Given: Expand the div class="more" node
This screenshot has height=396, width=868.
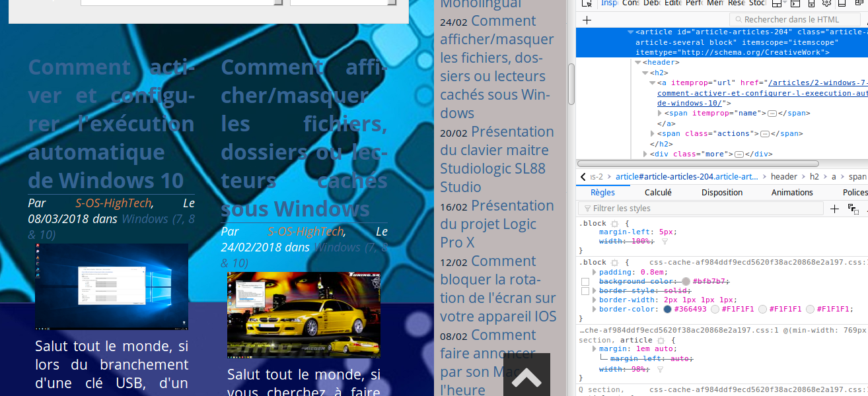Looking at the screenshot, I should click(645, 154).
